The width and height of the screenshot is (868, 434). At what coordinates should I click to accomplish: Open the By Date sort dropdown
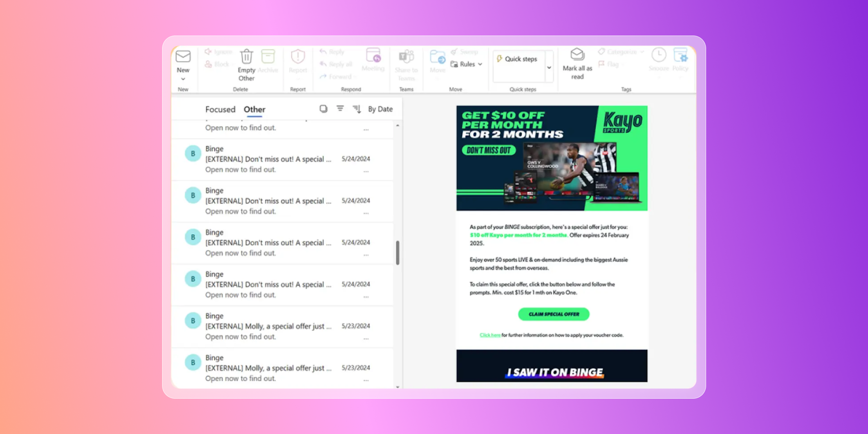[x=380, y=109]
